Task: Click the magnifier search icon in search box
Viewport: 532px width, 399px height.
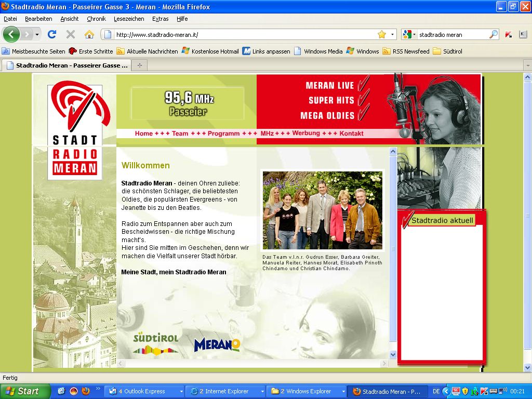Action: click(494, 34)
